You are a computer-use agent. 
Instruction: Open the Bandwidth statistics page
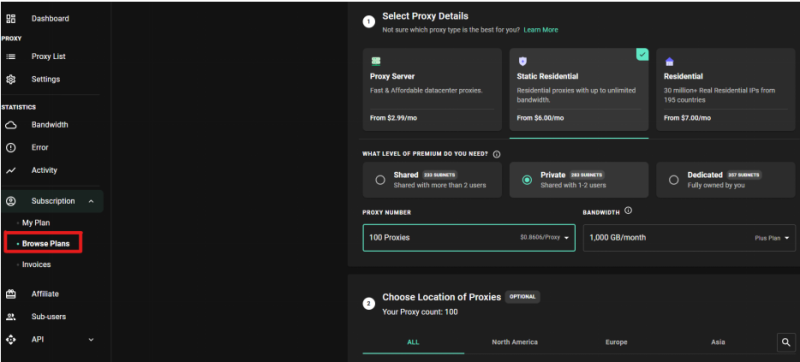click(x=49, y=125)
